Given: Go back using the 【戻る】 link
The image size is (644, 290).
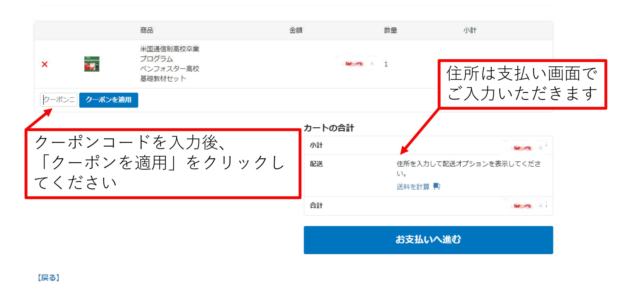Looking at the screenshot, I should point(48,278).
